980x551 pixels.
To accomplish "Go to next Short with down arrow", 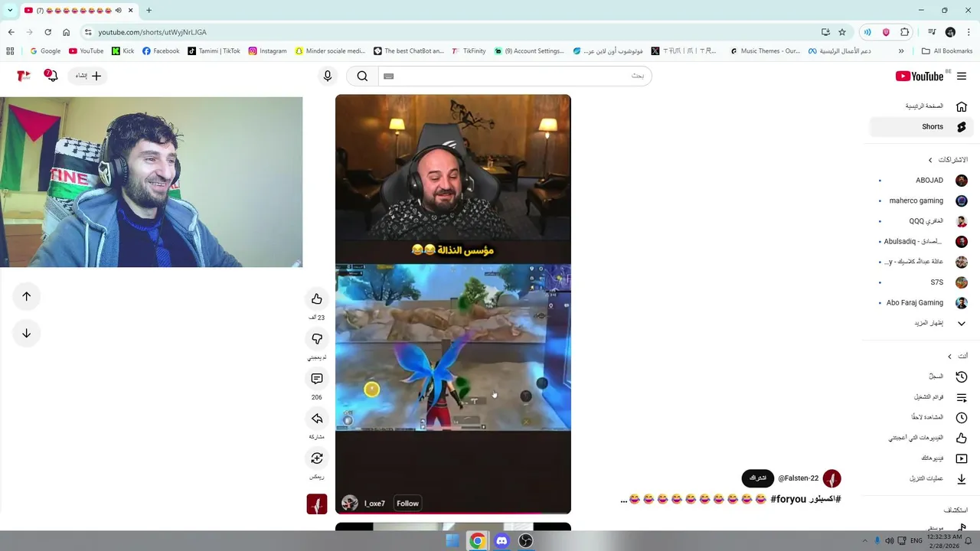I will point(27,333).
